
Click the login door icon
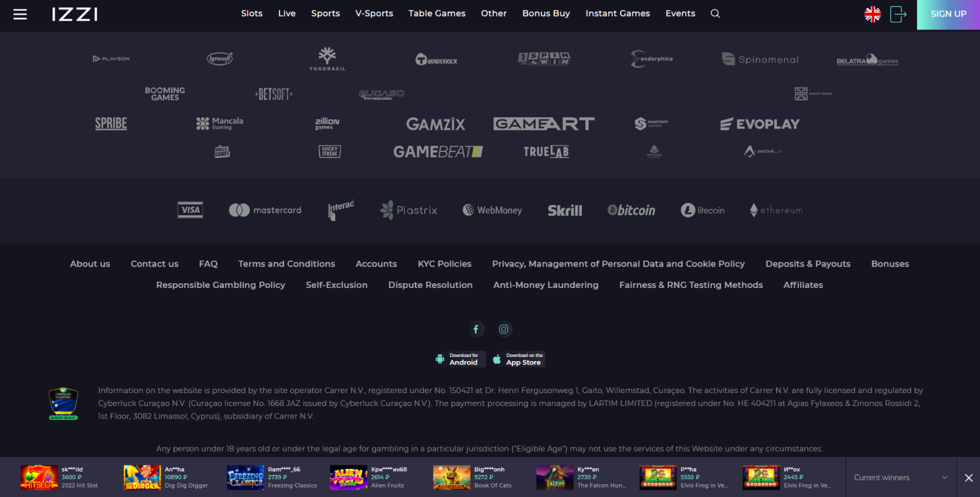[x=898, y=14]
